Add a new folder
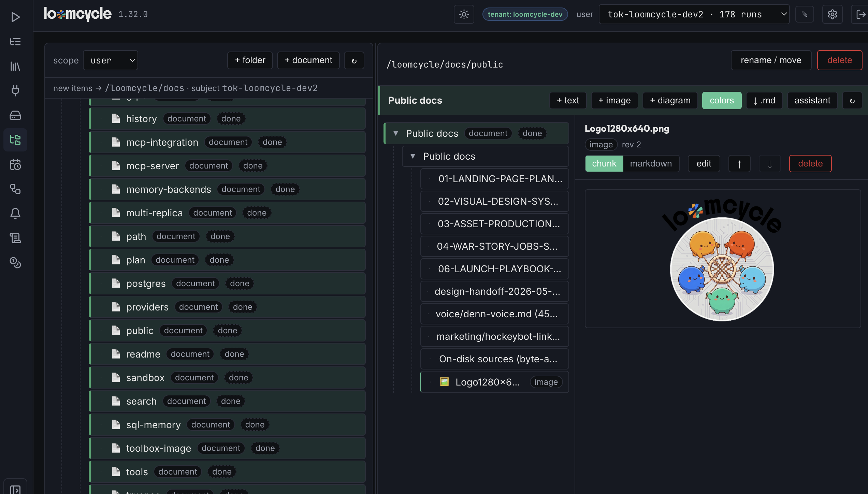Image resolution: width=868 pixels, height=494 pixels. [x=250, y=60]
